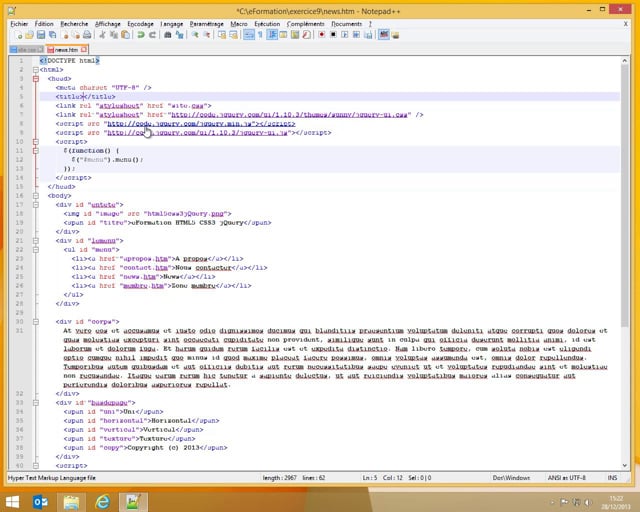Click the last toolbar icon after spell check
This screenshot has height=512, width=640.
[x=395, y=35]
